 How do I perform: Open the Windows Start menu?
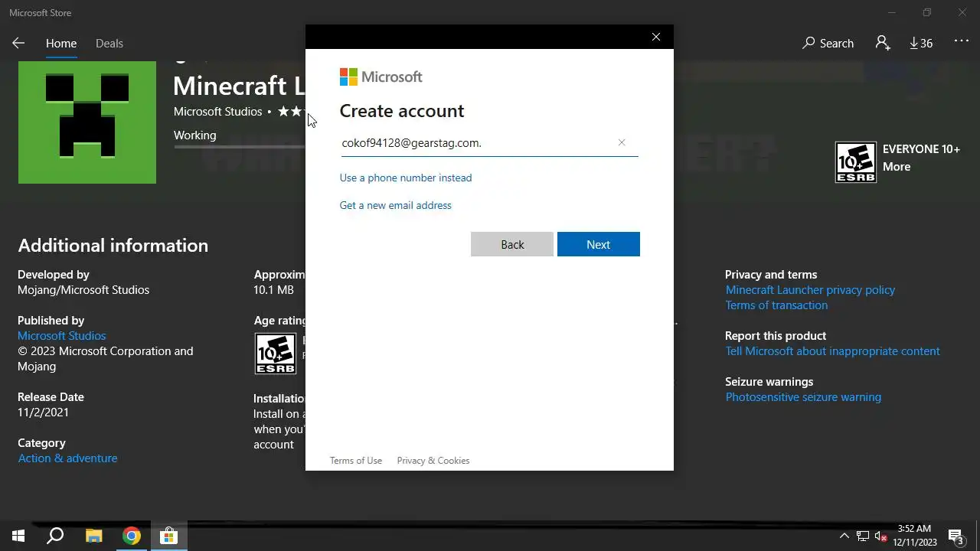coord(18,536)
